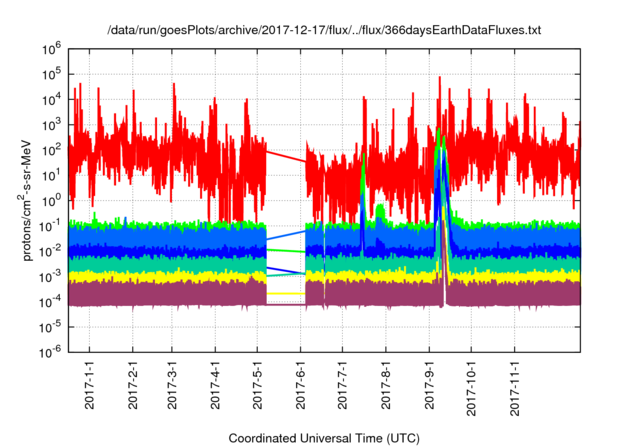The image size is (640, 448).
Task: Click the 10^0 y-axis tick label
Action: pos(52,199)
